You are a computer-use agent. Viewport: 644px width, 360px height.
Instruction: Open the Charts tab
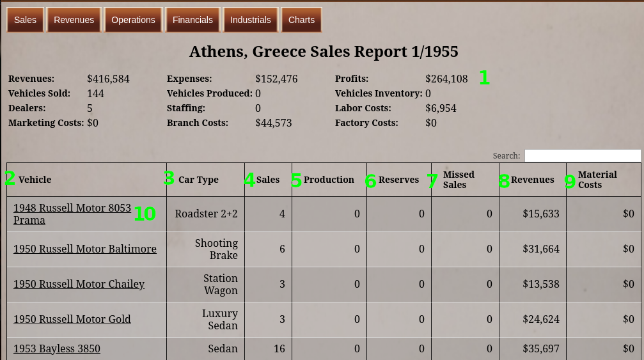[x=301, y=20]
